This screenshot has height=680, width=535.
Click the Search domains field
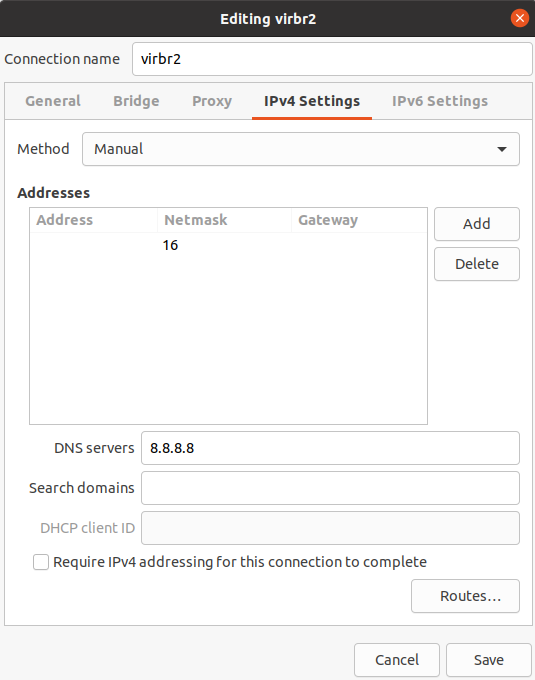(x=330, y=488)
